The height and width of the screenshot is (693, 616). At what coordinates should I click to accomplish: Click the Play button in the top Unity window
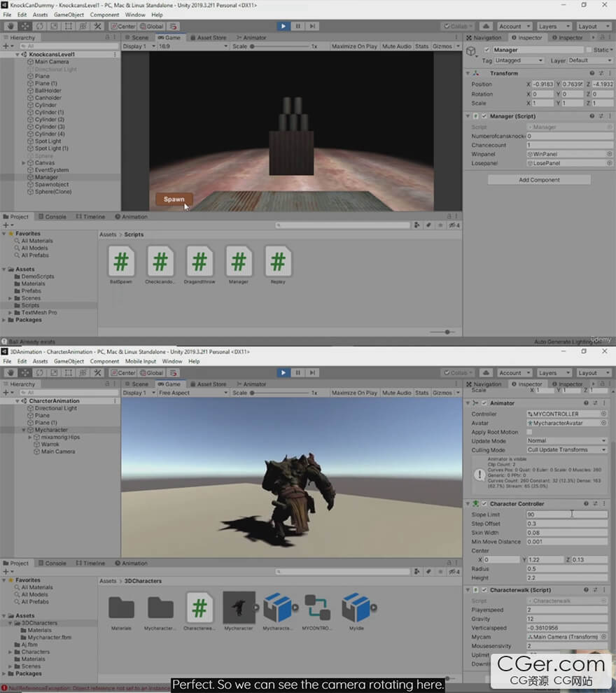coord(283,26)
